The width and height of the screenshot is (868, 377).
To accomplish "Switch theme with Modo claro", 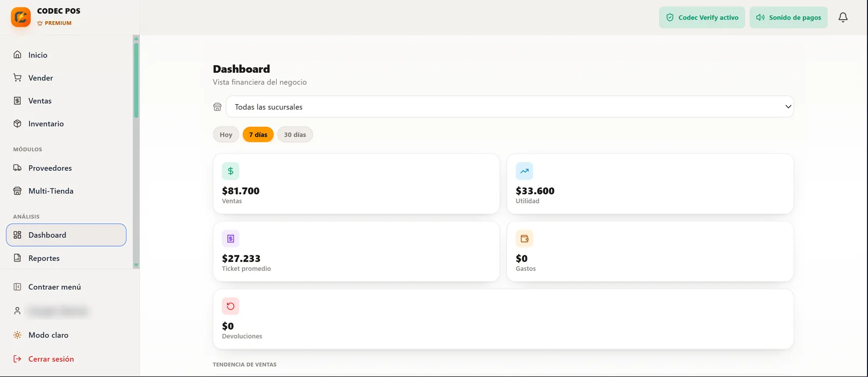I will coord(66,335).
